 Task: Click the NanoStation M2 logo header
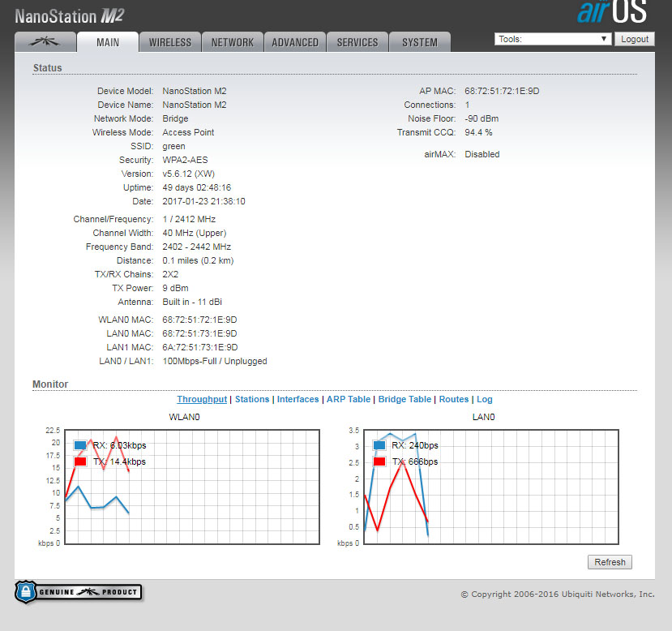(x=70, y=16)
